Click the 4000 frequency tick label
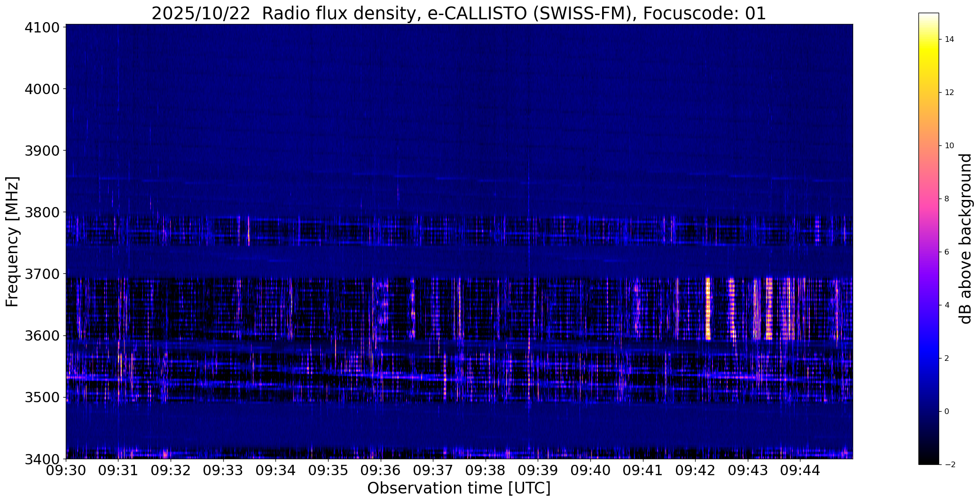980x502 pixels. click(43, 89)
